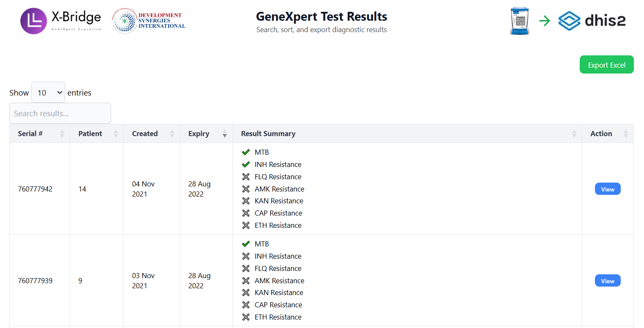Click the X icon beside first row's ETH Resistance

coord(246,225)
